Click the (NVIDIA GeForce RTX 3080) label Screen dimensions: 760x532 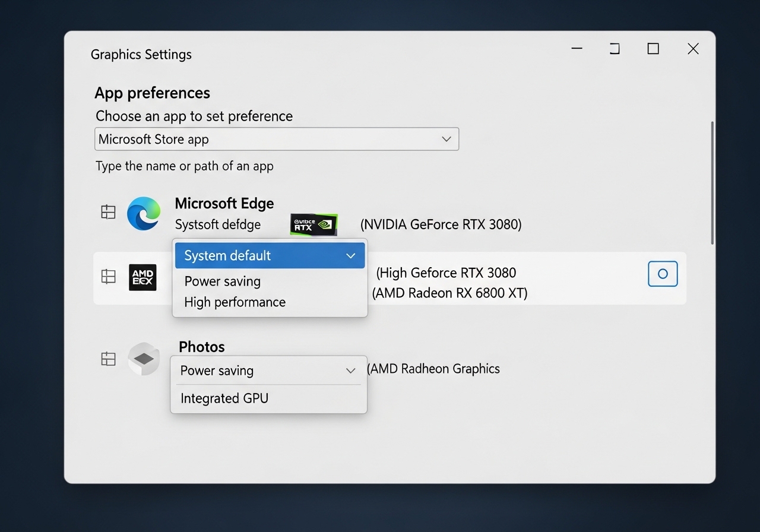pyautogui.click(x=441, y=224)
